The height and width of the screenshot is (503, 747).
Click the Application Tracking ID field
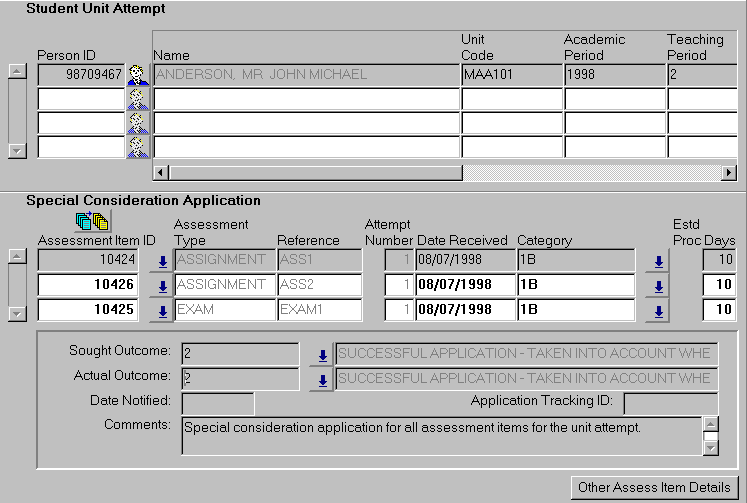(669, 403)
